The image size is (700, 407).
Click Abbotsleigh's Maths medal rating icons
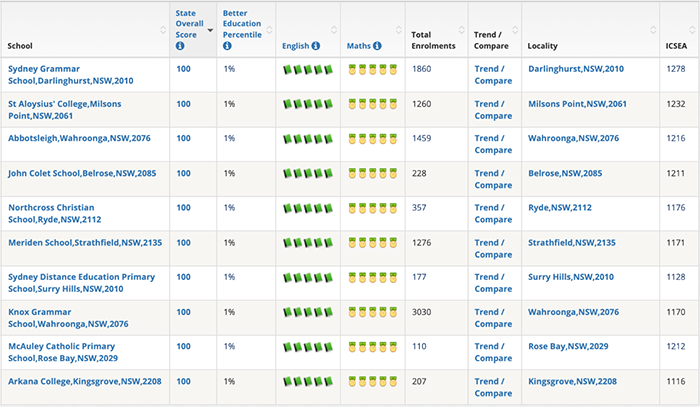coord(373,139)
